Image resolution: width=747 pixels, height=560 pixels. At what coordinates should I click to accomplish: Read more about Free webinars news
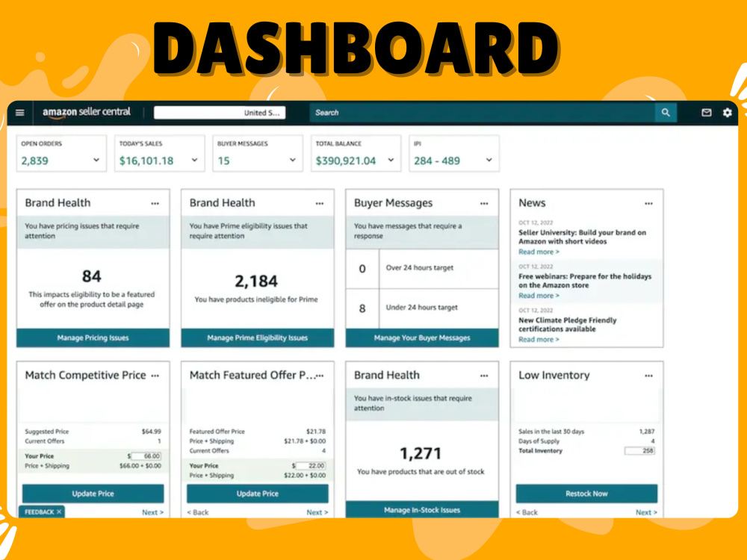click(539, 296)
